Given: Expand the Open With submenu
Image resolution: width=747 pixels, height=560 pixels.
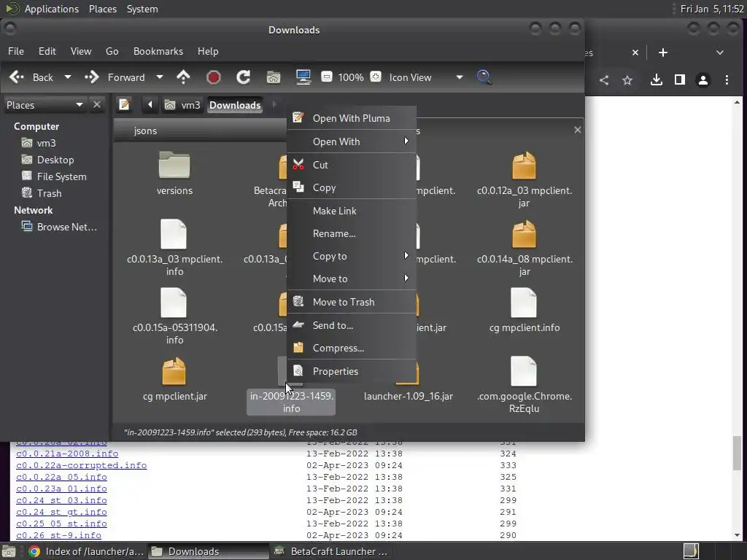Looking at the screenshot, I should pos(352,141).
